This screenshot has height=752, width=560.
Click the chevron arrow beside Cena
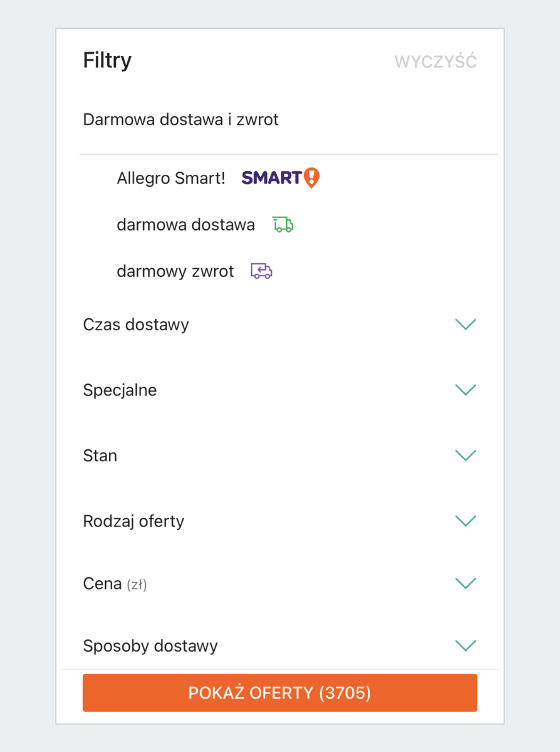[465, 583]
